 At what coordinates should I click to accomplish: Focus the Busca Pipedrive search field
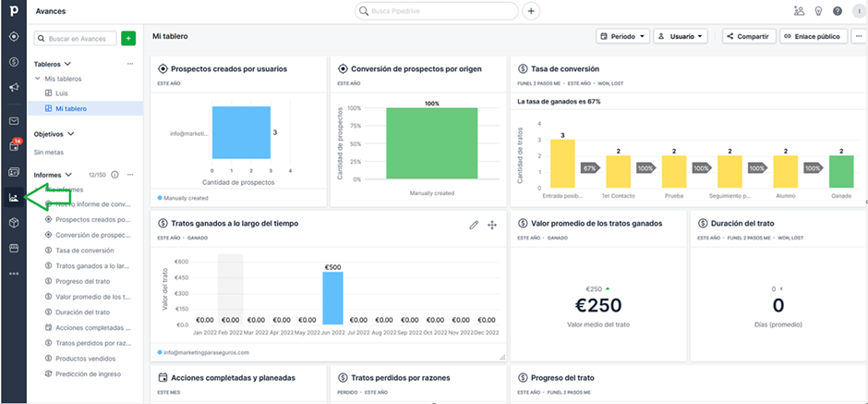coord(436,11)
